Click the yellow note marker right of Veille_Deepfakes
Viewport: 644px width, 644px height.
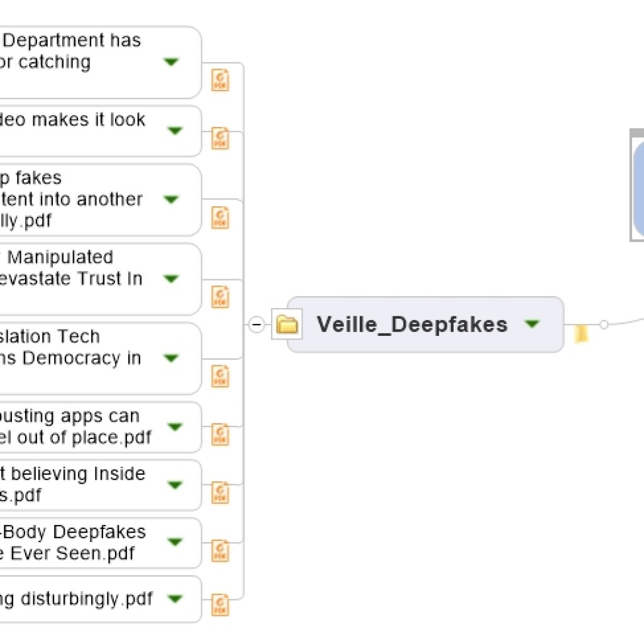(581, 333)
